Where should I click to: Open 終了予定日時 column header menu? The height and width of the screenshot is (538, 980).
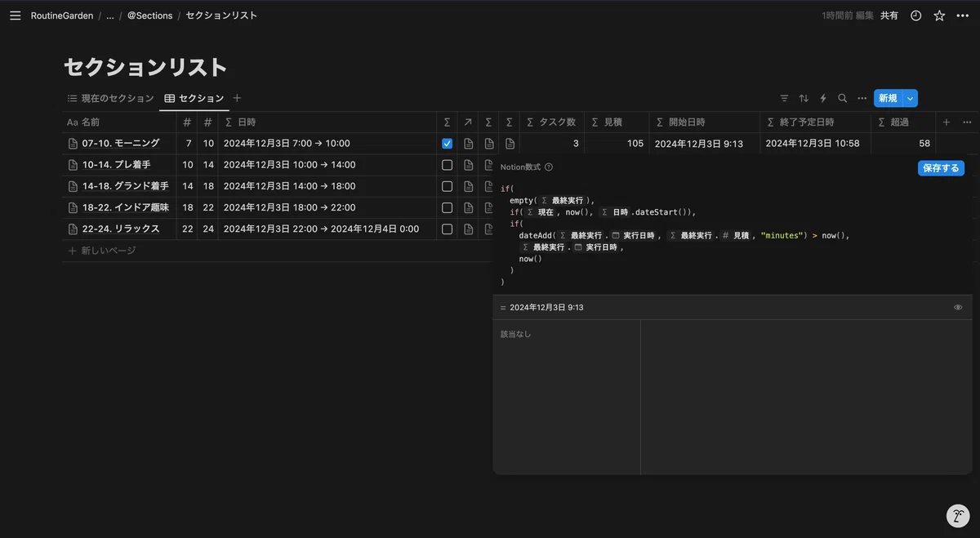pos(815,122)
